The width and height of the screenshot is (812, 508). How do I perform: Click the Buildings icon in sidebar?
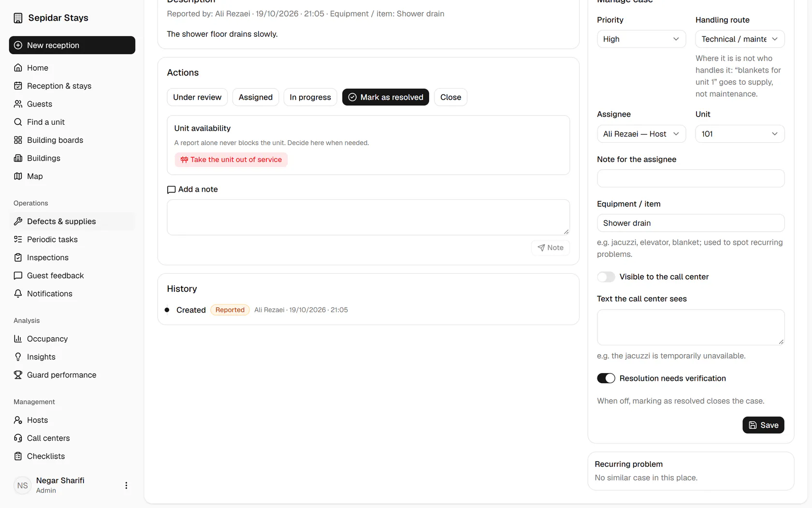18,158
